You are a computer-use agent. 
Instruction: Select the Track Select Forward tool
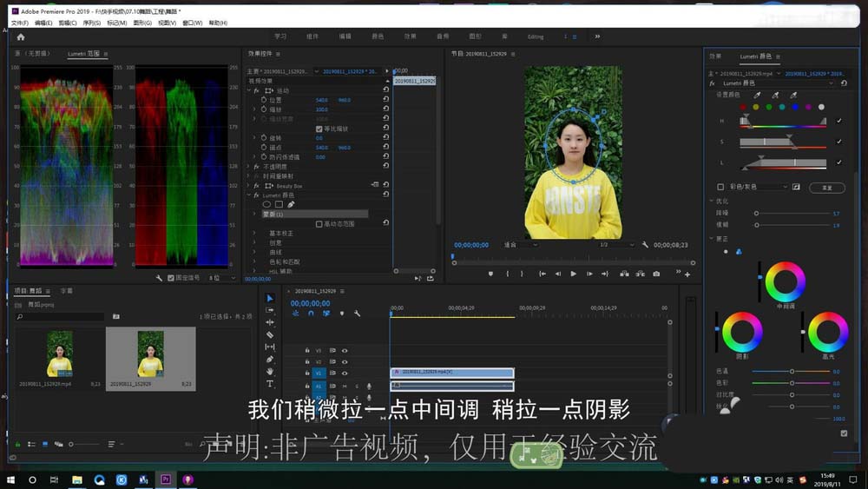point(270,310)
